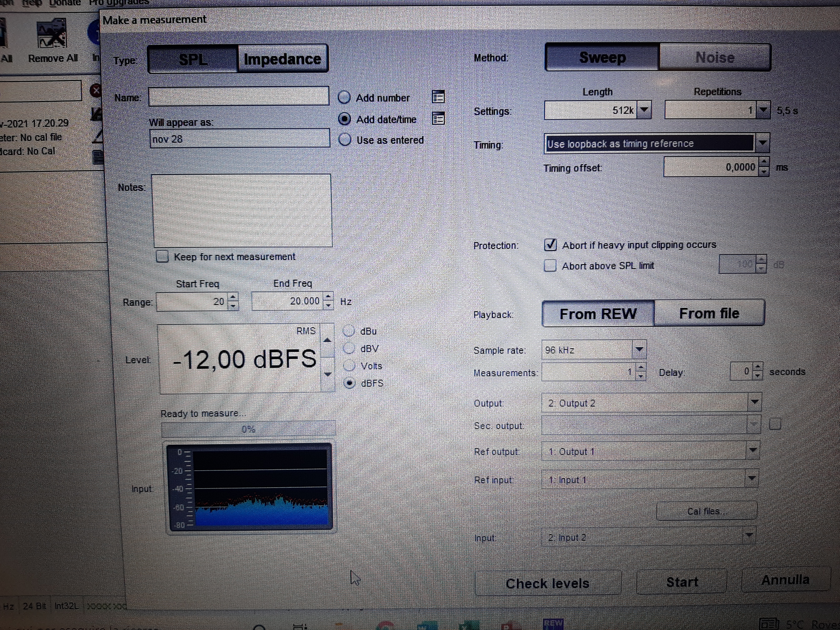Open the Donate menu
Image resolution: width=840 pixels, height=630 pixels.
65,3
